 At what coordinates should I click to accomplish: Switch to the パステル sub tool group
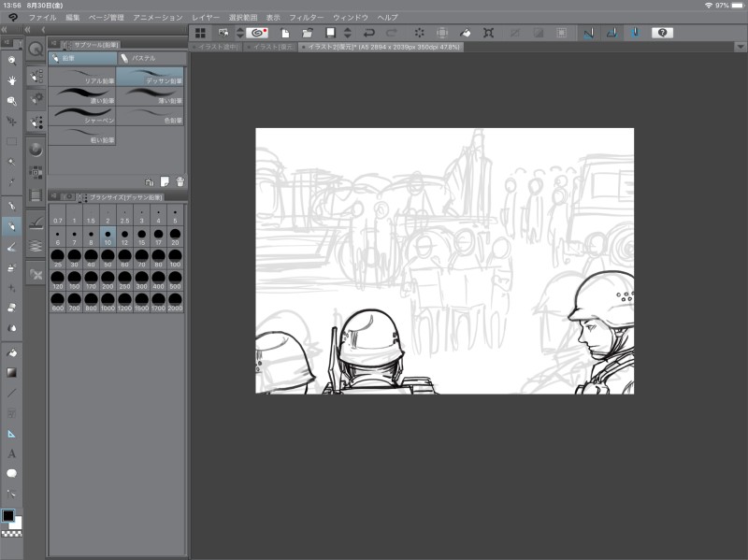(151, 58)
